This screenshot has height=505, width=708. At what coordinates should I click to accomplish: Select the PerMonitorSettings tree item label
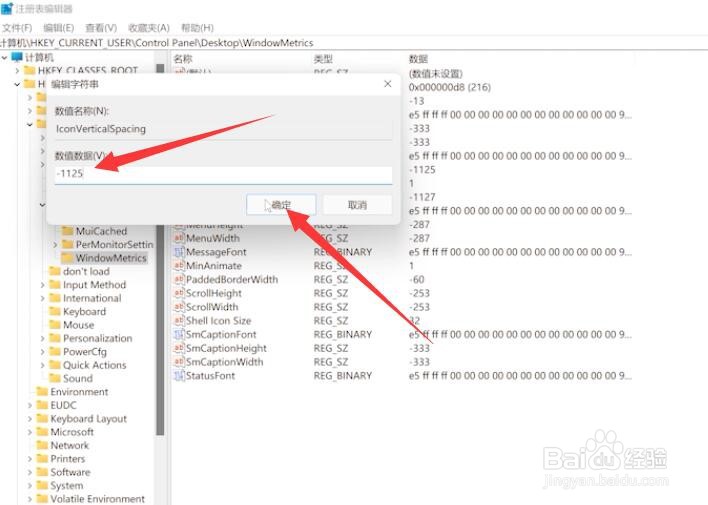115,244
